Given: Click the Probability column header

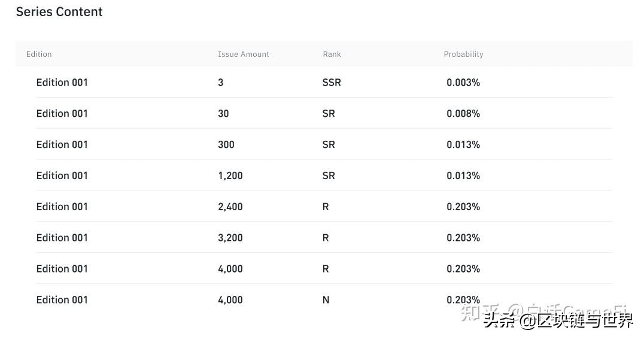Looking at the screenshot, I should point(463,54).
